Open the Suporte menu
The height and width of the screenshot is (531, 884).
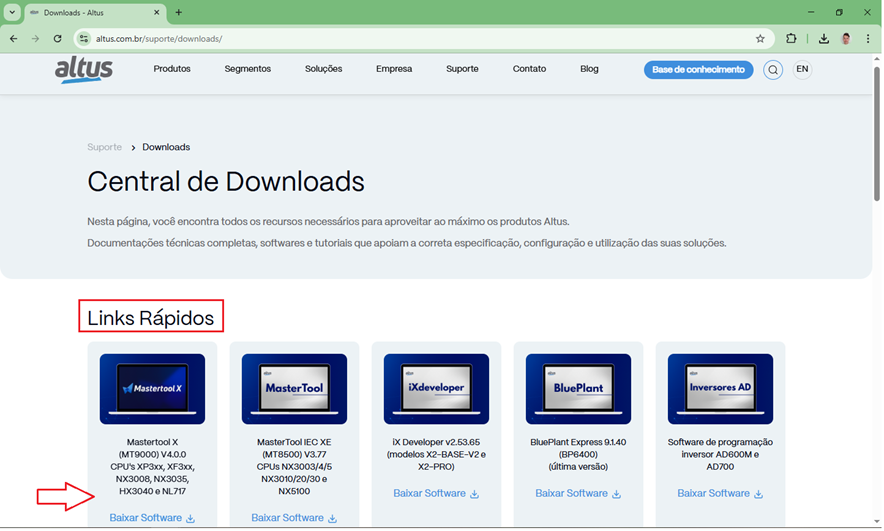click(x=462, y=70)
